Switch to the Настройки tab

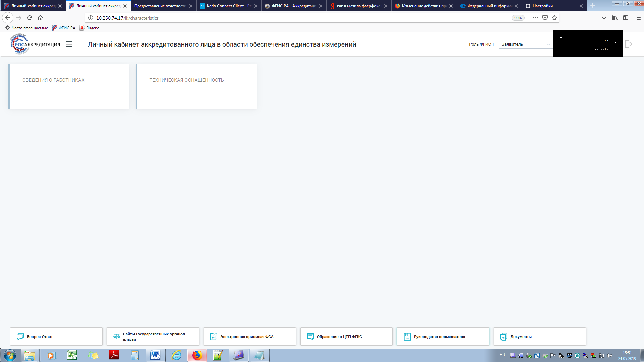click(x=550, y=6)
